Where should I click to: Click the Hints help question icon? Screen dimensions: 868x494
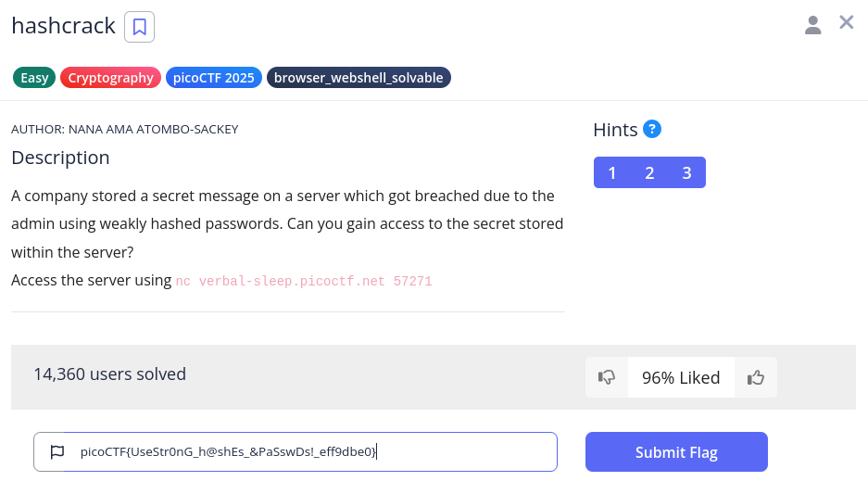(652, 129)
